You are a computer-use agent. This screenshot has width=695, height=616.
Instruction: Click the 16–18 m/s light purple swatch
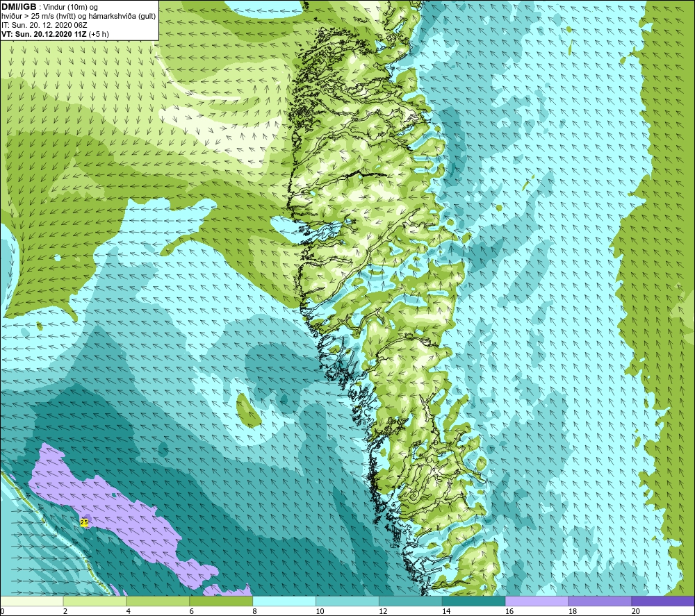pyautogui.click(x=537, y=601)
